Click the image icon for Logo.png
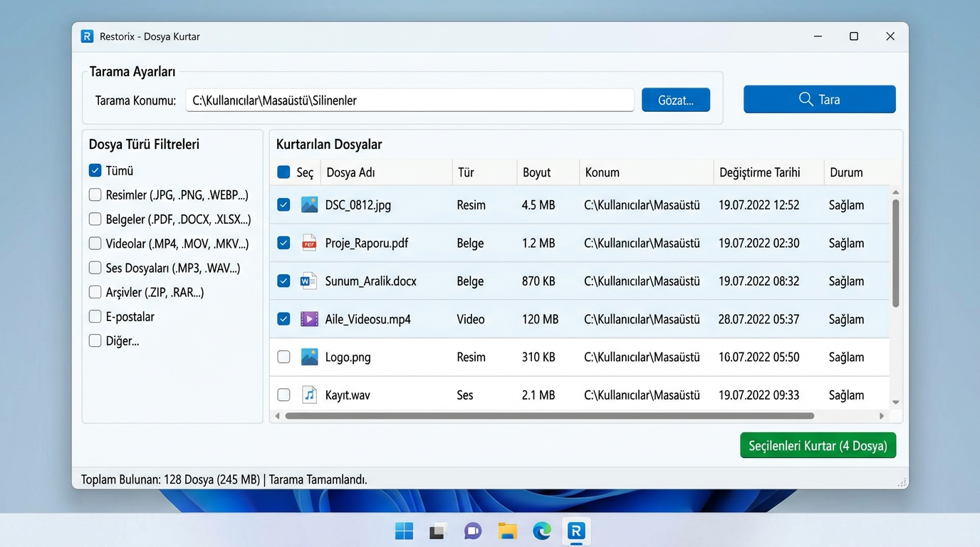980x547 pixels. 309,357
